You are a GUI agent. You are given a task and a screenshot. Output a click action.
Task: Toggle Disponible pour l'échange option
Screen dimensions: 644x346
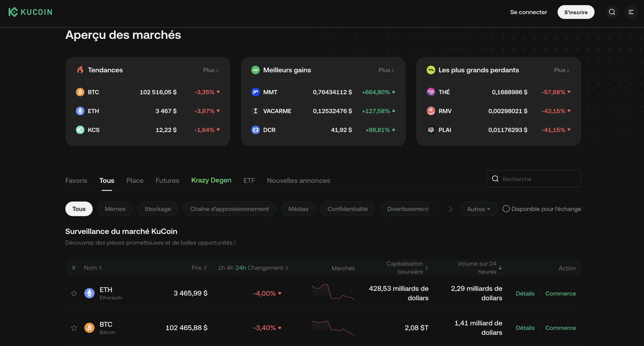(x=506, y=209)
